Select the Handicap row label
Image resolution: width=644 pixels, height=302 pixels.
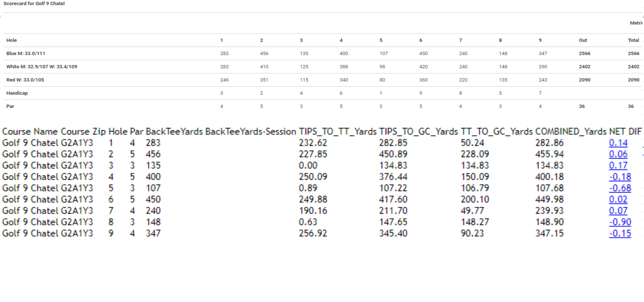[x=17, y=93]
